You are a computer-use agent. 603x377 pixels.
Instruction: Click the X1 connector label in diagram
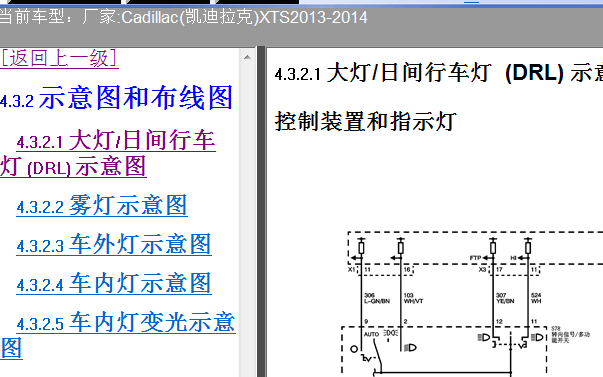351,269
